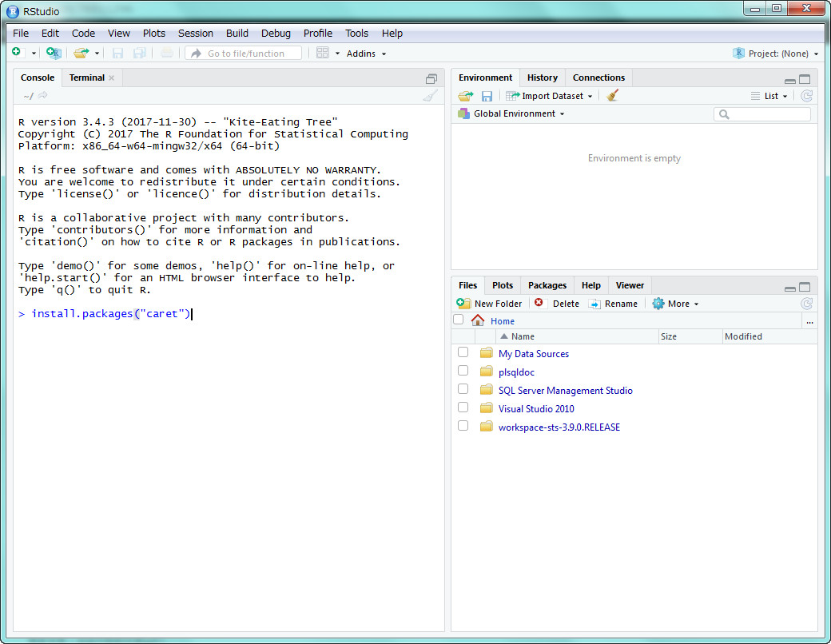The image size is (831, 644).
Task: Click the Home path link
Action: click(503, 321)
